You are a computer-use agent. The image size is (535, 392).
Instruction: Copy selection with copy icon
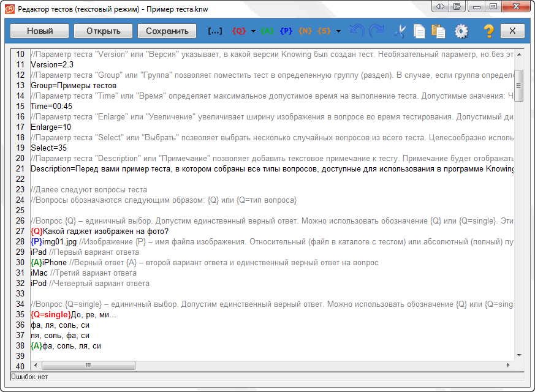tap(419, 31)
